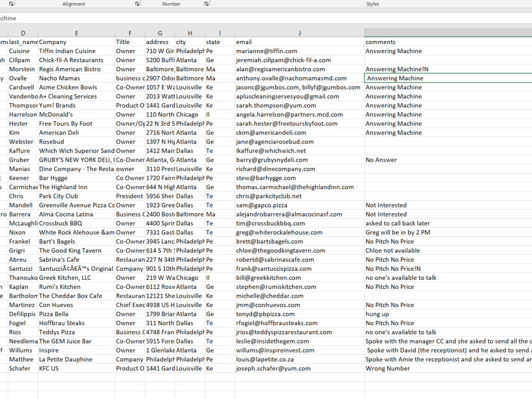Select last name cell 'Nixon'
532x399 pixels.
tap(23, 233)
